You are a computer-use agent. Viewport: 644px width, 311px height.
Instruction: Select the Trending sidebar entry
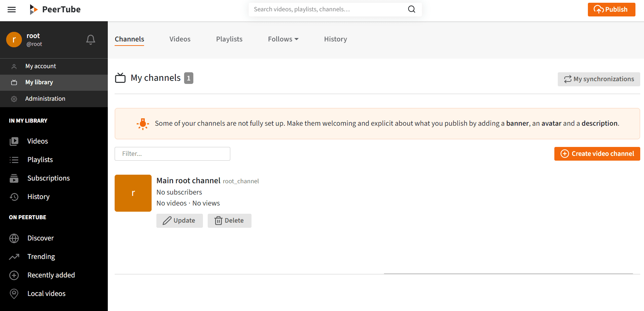[41, 256]
